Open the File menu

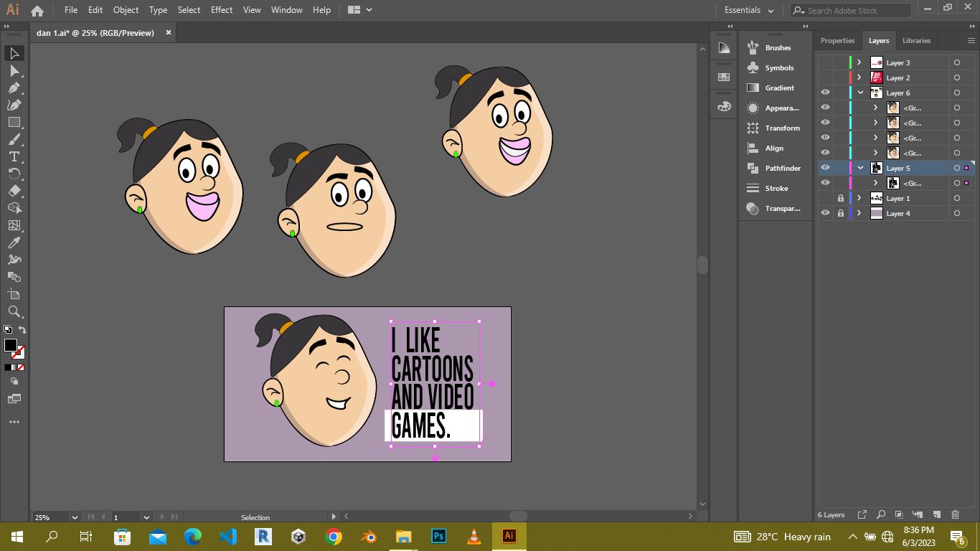pyautogui.click(x=71, y=10)
